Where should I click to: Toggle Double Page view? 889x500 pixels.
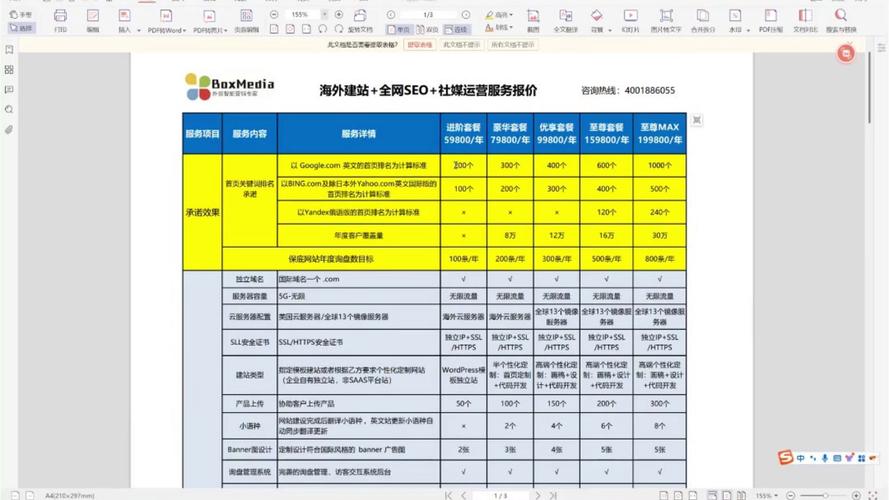(427, 29)
